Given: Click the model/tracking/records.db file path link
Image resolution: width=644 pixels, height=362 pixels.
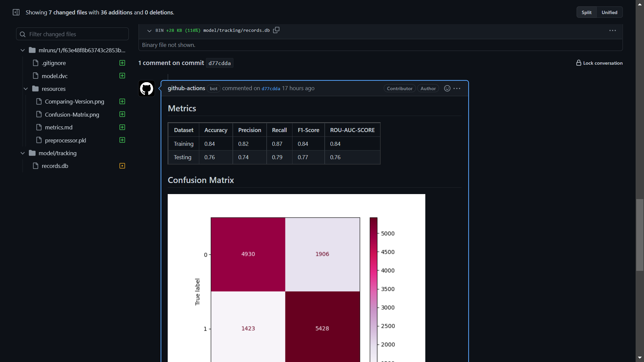Looking at the screenshot, I should click(x=236, y=30).
